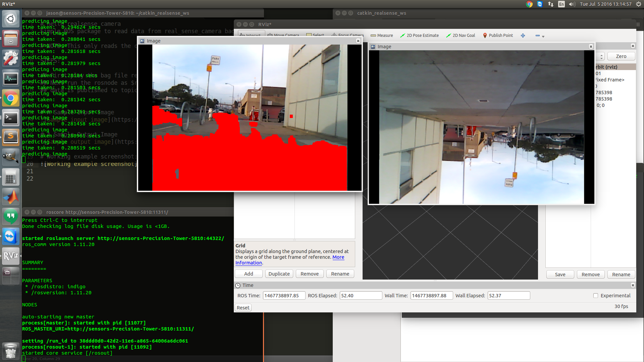Click the view type combo box arrows
The height and width of the screenshot is (362, 644).
pos(602,56)
